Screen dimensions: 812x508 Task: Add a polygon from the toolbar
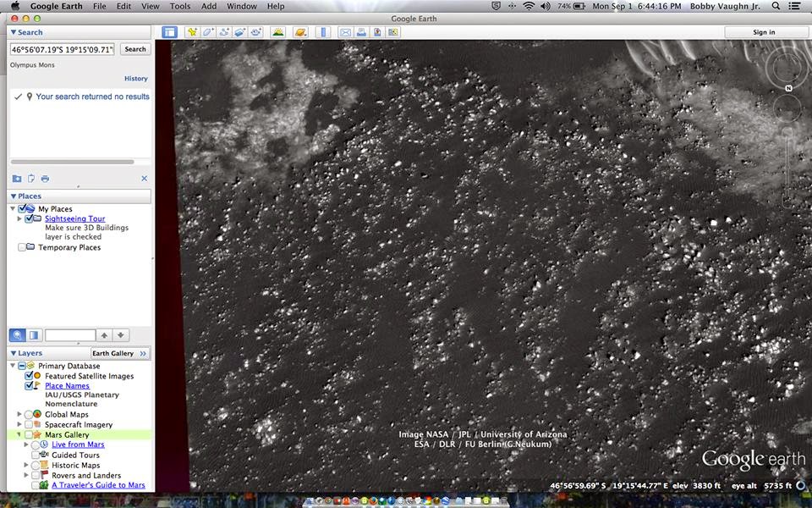click(208, 32)
